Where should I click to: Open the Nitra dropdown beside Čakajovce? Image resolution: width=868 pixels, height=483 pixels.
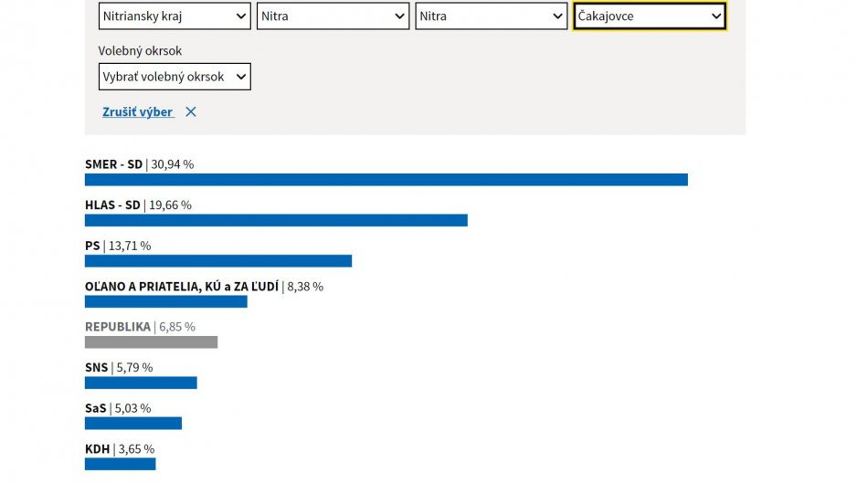point(492,16)
